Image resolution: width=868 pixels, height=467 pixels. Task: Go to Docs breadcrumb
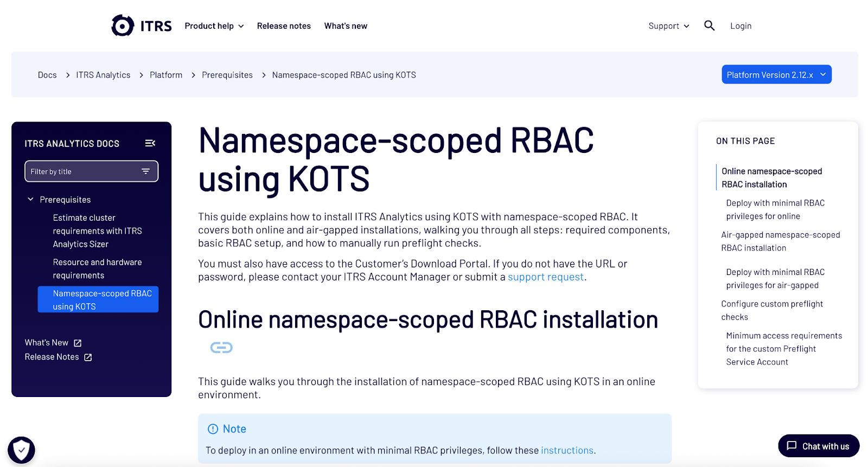(47, 75)
